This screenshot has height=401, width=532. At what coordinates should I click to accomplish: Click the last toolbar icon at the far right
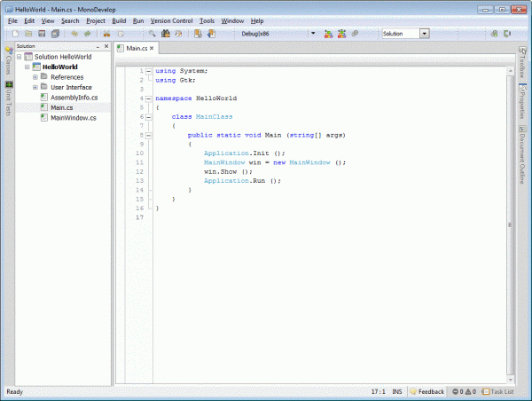click(507, 34)
